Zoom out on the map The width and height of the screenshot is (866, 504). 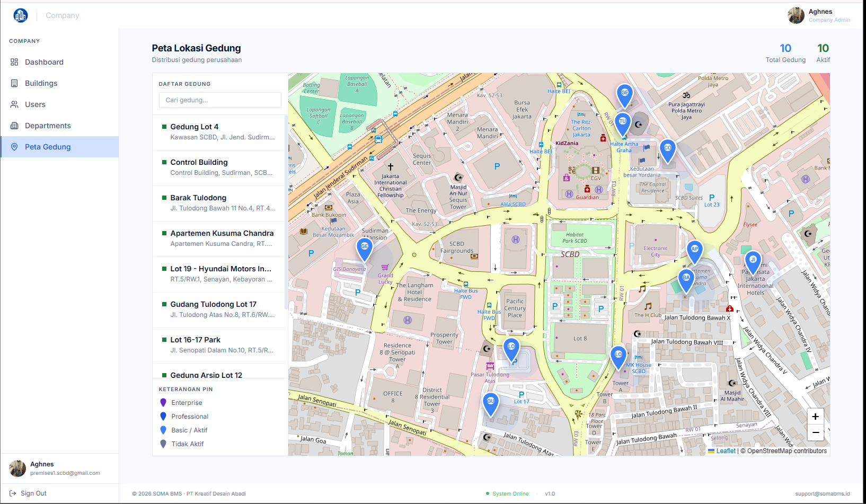816,432
